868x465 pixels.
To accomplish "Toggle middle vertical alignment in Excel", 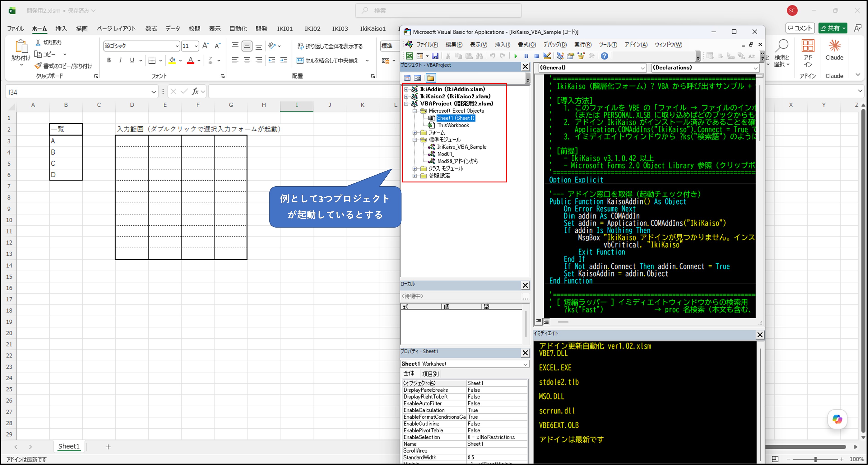I will click(x=247, y=46).
